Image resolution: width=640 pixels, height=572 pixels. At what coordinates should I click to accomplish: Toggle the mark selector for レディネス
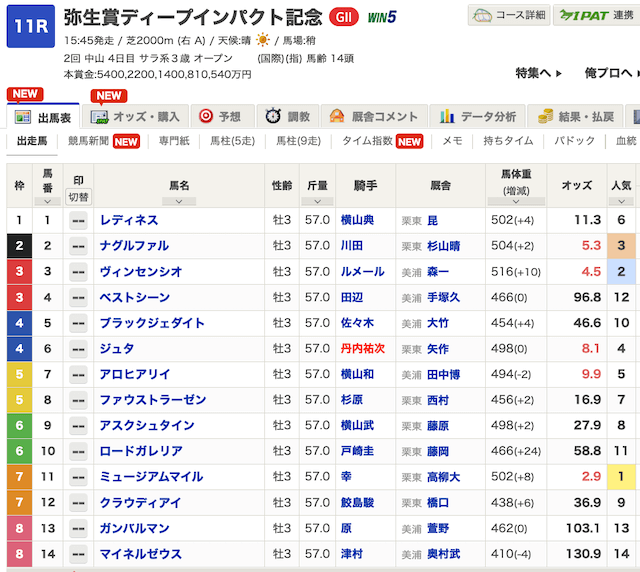tap(78, 220)
